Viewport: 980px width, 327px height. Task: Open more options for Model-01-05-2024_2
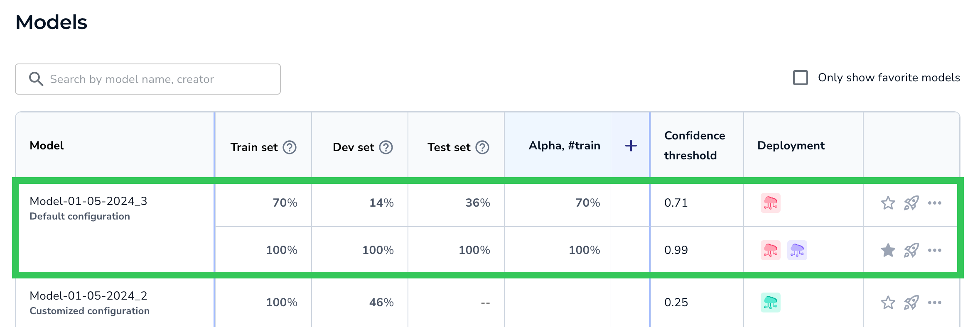(934, 303)
